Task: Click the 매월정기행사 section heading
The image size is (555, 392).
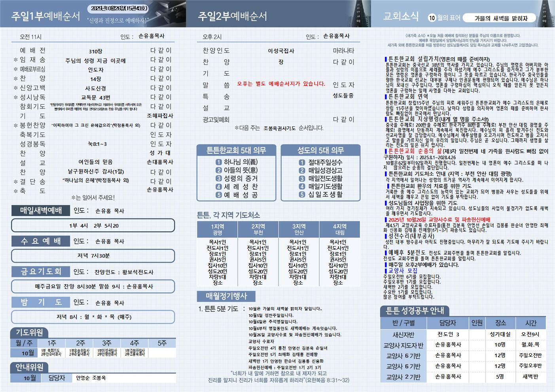Action: (226, 296)
